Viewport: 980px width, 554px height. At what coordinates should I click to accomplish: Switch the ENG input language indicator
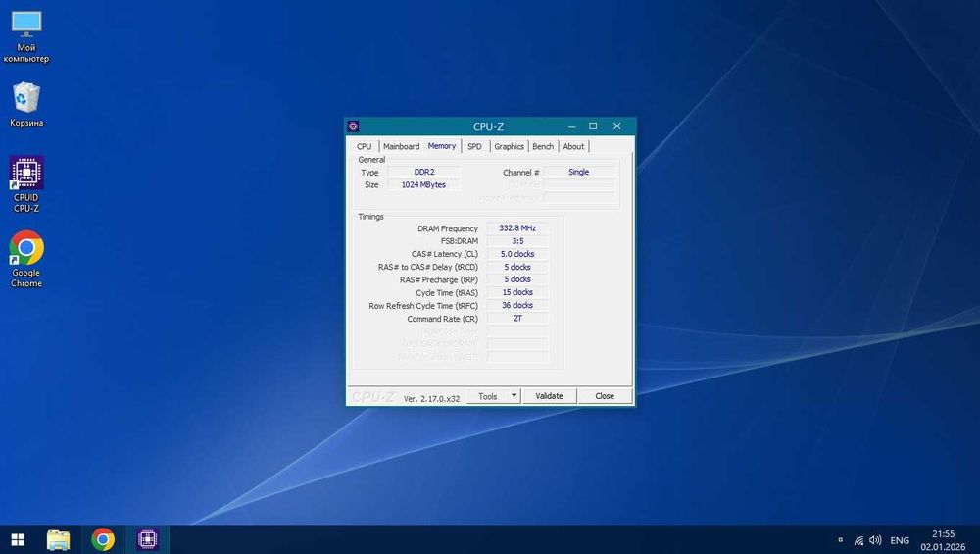pyautogui.click(x=900, y=540)
